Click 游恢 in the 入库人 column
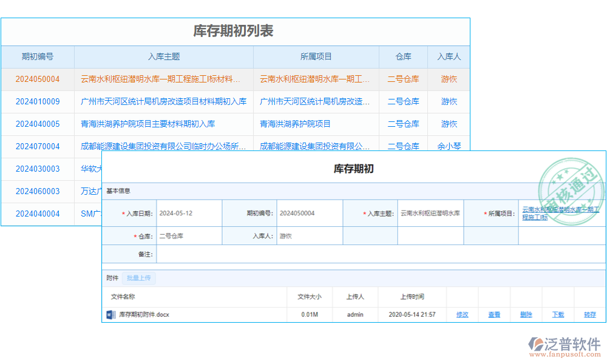This screenshot has width=607, height=364. (x=449, y=79)
